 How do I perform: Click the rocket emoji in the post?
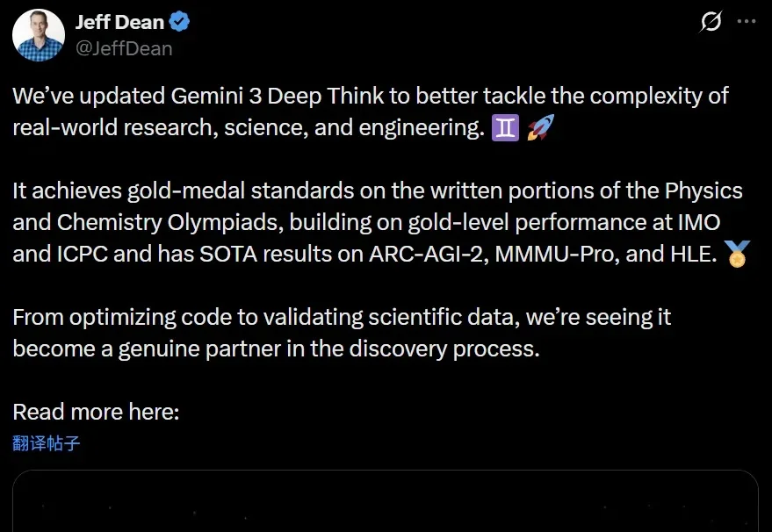pos(538,128)
